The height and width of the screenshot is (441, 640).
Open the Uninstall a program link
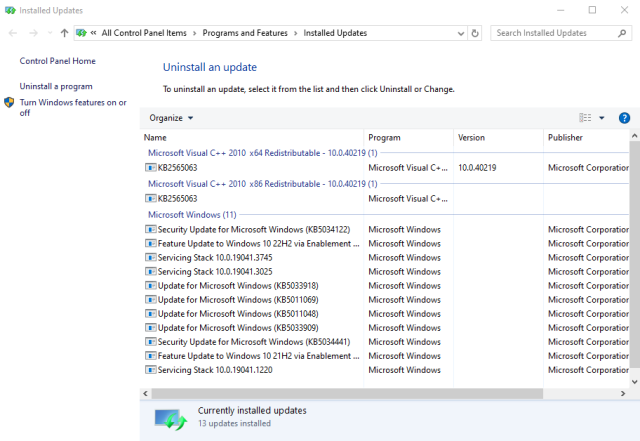[56, 86]
